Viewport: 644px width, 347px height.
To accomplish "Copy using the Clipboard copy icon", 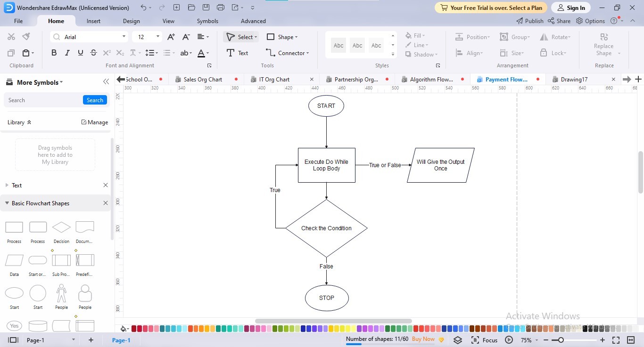I will [11, 53].
